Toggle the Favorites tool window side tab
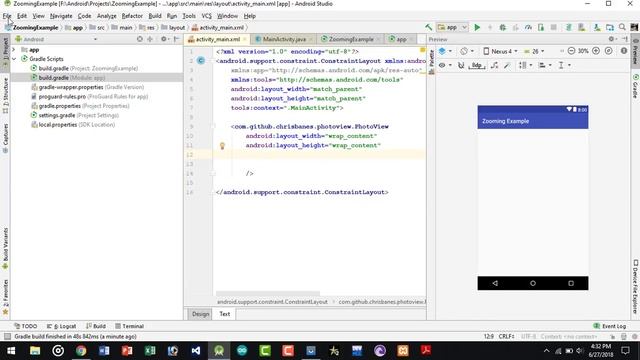 (5, 297)
